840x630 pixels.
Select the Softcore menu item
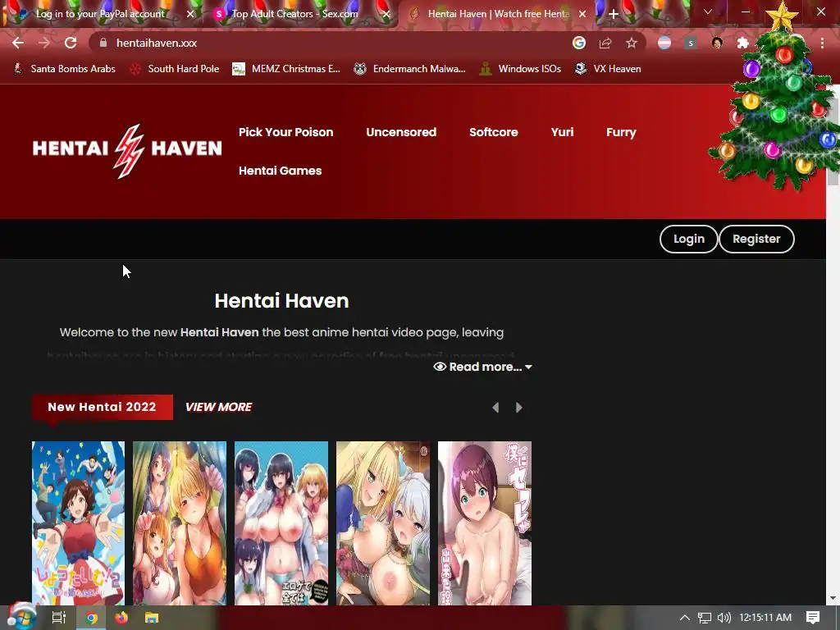pyautogui.click(x=493, y=132)
